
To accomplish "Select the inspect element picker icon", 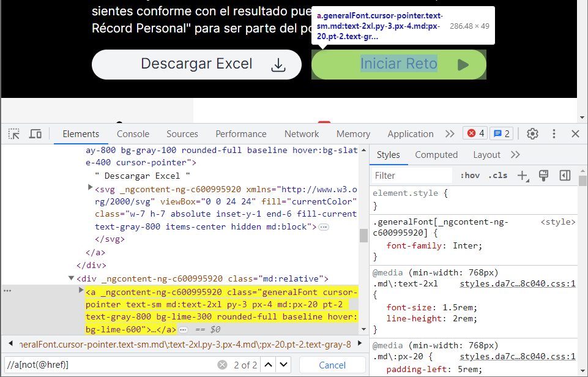I will pyautogui.click(x=13, y=133).
